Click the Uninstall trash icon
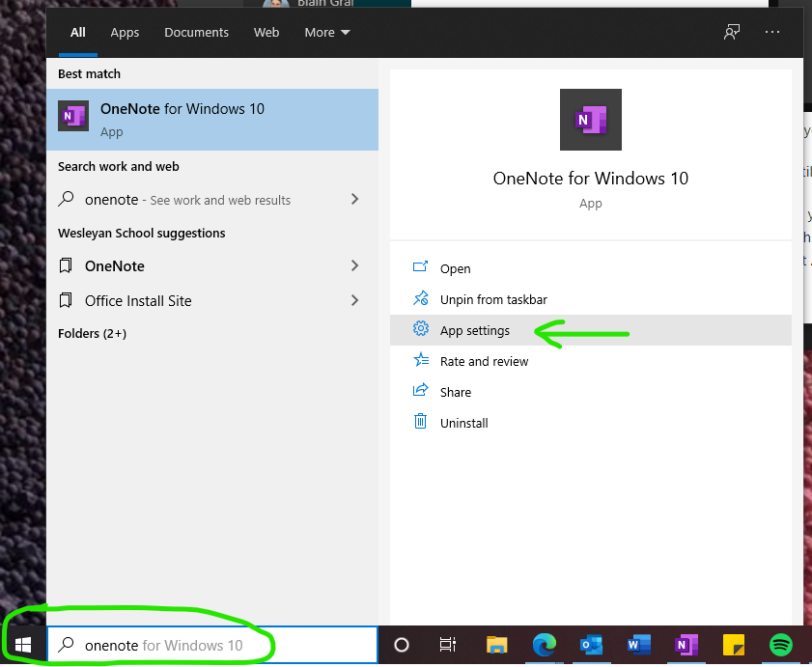 click(x=421, y=422)
